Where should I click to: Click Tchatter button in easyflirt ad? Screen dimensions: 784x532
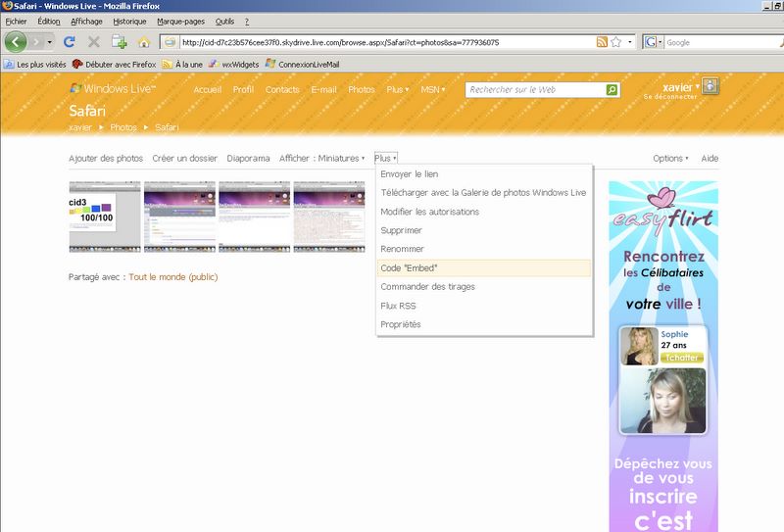(681, 358)
